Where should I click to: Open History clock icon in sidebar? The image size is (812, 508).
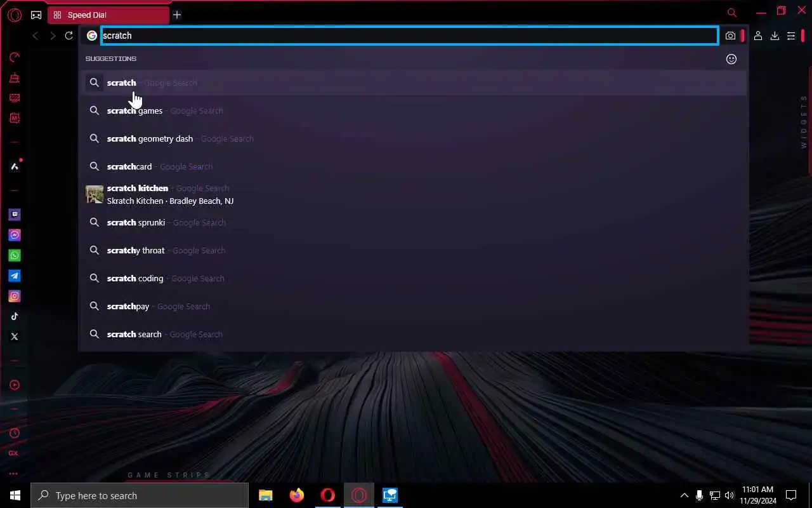pyautogui.click(x=14, y=433)
